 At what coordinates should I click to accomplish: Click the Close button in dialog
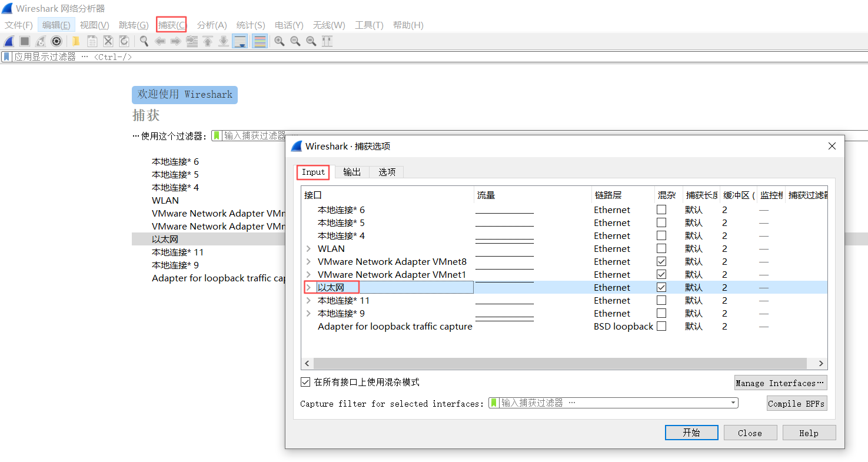click(750, 433)
